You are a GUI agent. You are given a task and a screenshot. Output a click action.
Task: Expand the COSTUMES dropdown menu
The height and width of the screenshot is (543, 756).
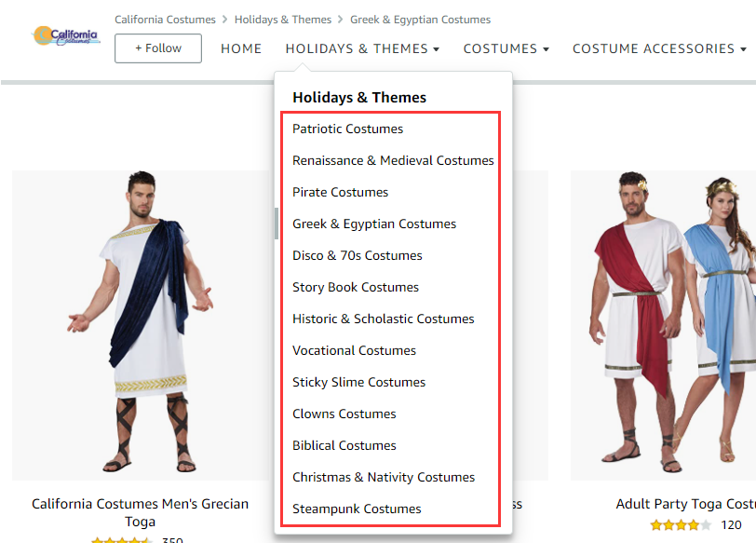(506, 48)
